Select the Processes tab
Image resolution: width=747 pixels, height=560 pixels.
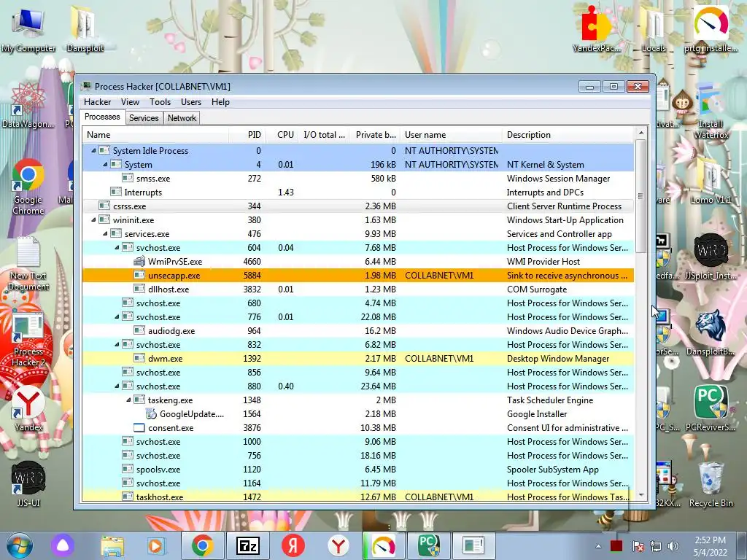pyautogui.click(x=102, y=117)
